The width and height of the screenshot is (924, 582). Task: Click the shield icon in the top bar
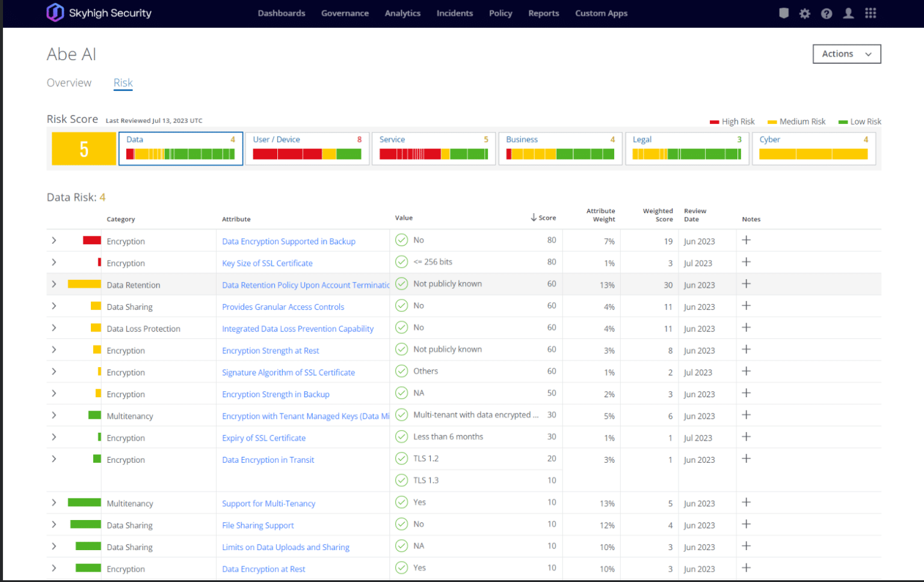784,13
